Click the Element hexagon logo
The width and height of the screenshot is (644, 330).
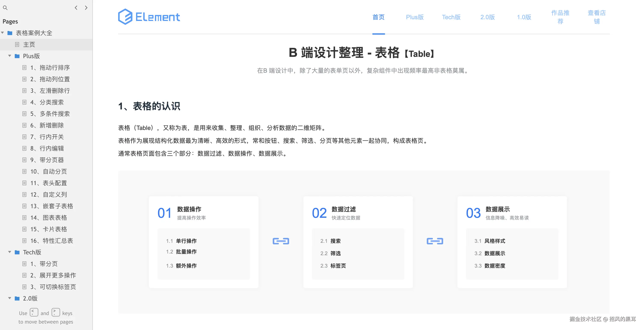click(x=125, y=17)
